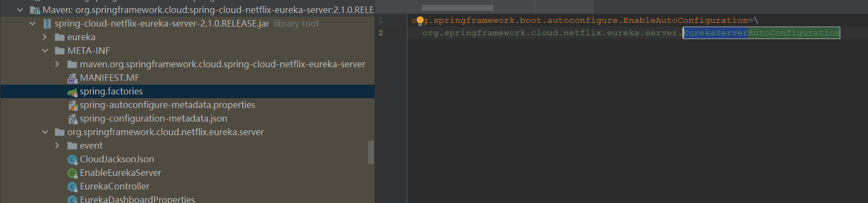The image size is (868, 203).
Task: Select maven.org.springframework.cloud.spring-cloud-netflix-eureka-server folder
Action: 187,64
